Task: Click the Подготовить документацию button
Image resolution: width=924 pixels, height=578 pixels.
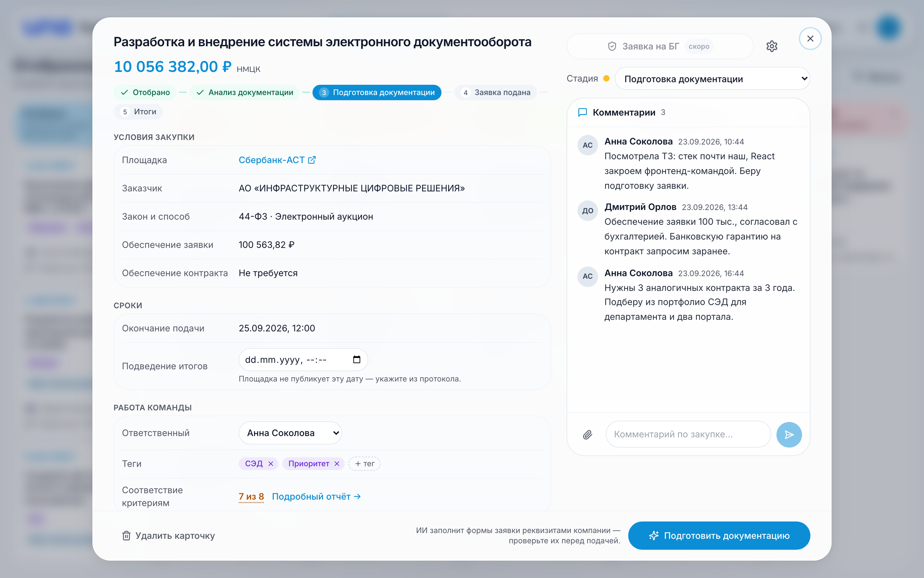Action: 719,536
